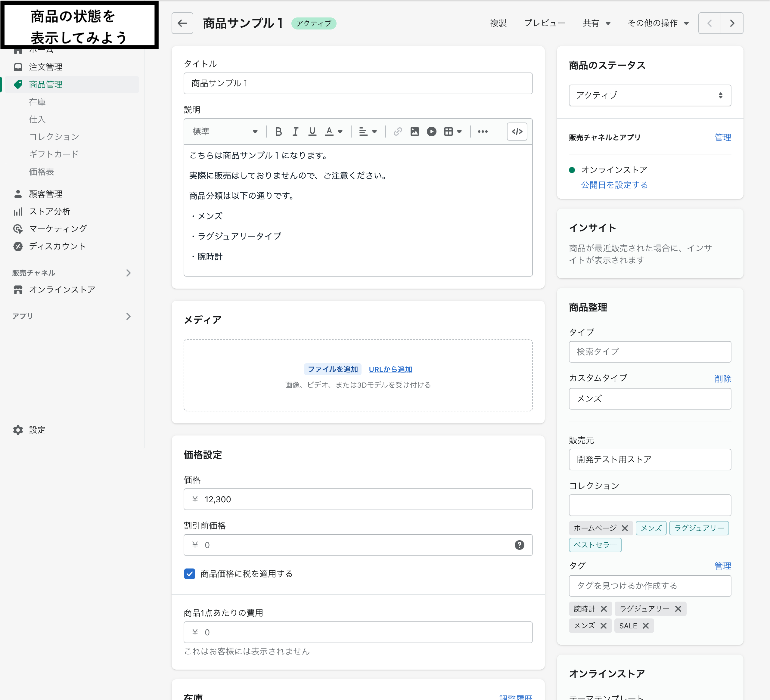Expand アプリ chevron
Image resolution: width=770 pixels, height=700 pixels.
tap(128, 316)
